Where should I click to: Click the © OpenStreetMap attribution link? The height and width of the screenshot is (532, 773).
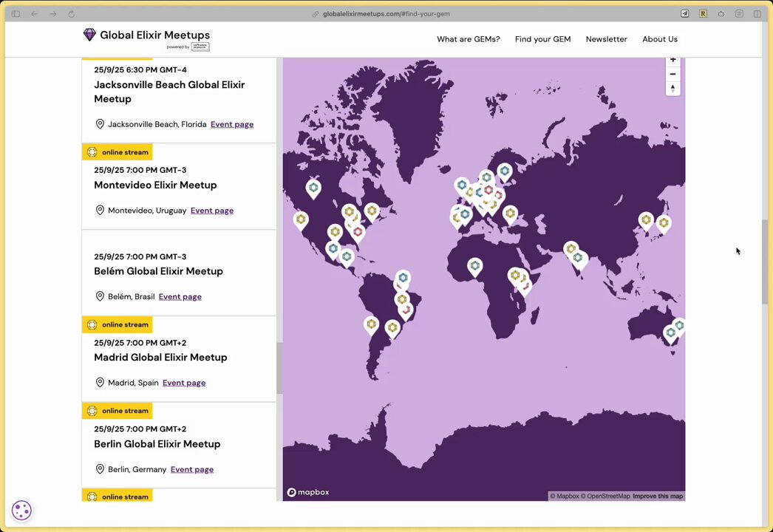pos(605,496)
